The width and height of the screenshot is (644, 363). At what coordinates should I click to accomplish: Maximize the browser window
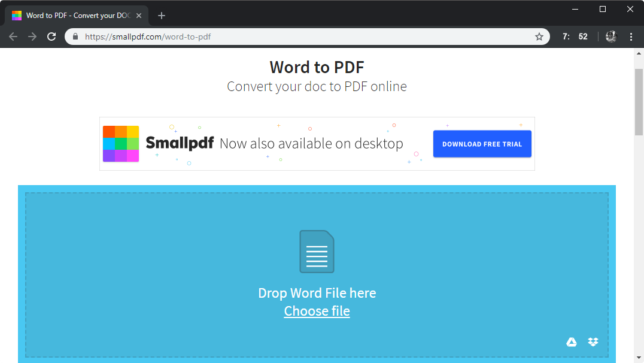tap(603, 8)
